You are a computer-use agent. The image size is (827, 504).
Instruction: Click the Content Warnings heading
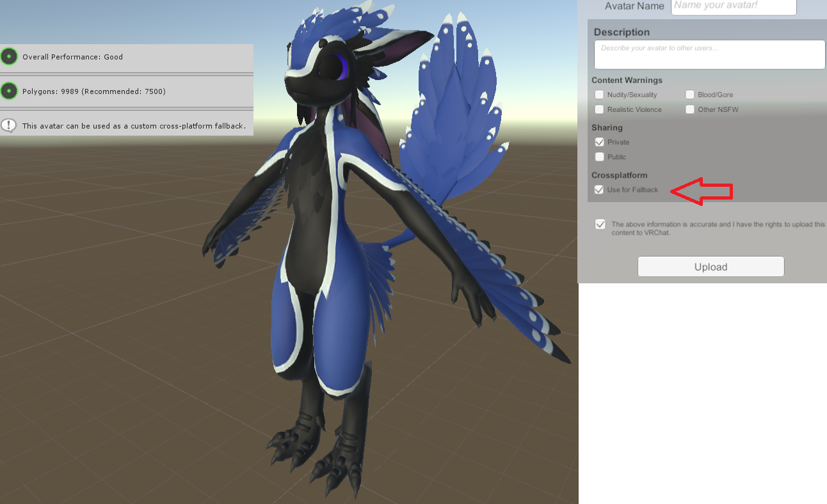click(x=627, y=80)
